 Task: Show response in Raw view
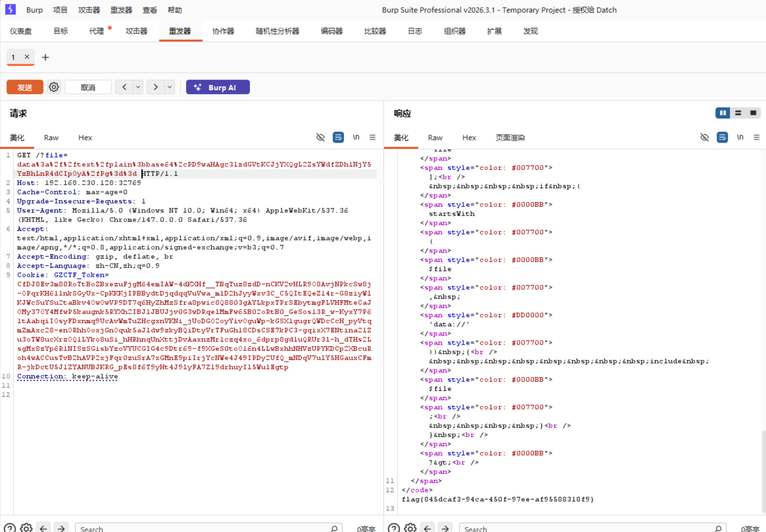tap(435, 138)
